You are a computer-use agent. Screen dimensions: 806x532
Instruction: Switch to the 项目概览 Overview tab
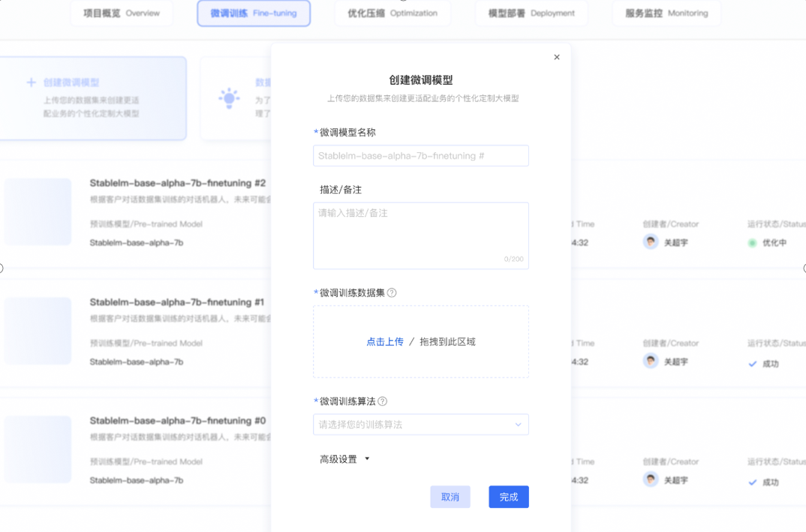coord(121,13)
